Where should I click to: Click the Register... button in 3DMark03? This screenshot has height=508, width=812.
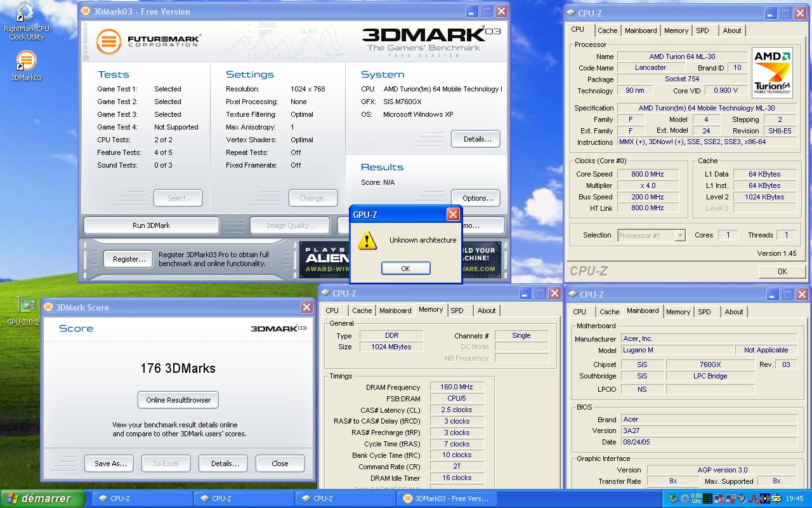pos(129,259)
